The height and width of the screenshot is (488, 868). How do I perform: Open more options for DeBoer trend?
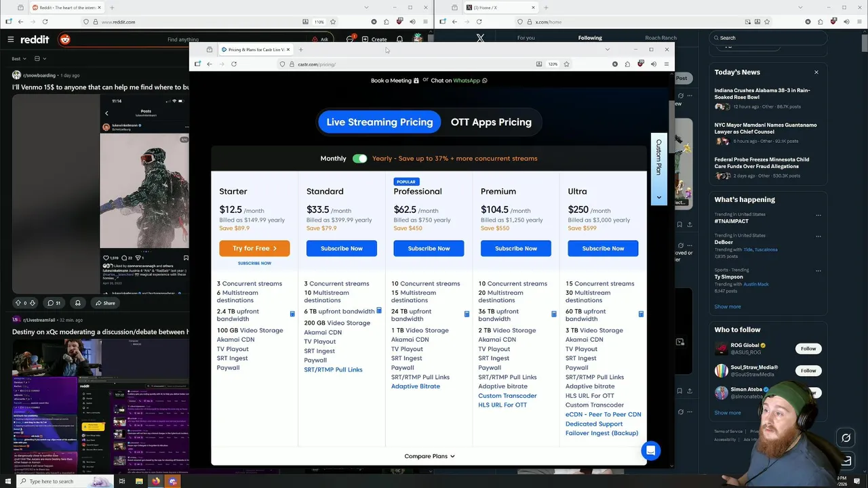point(818,237)
